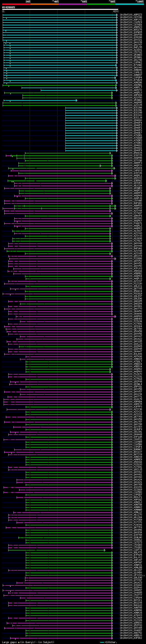Select the UniRef100_Q00321 entry

point(131,40)
